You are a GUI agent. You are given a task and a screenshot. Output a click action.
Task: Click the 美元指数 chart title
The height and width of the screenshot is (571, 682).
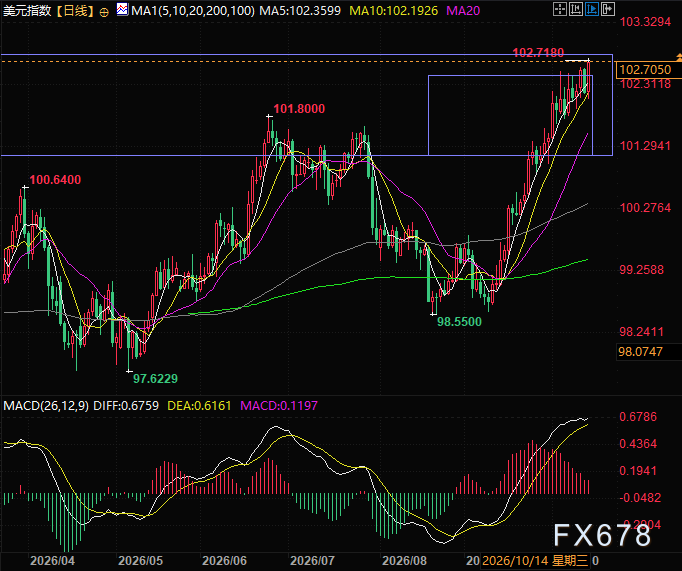27,10
